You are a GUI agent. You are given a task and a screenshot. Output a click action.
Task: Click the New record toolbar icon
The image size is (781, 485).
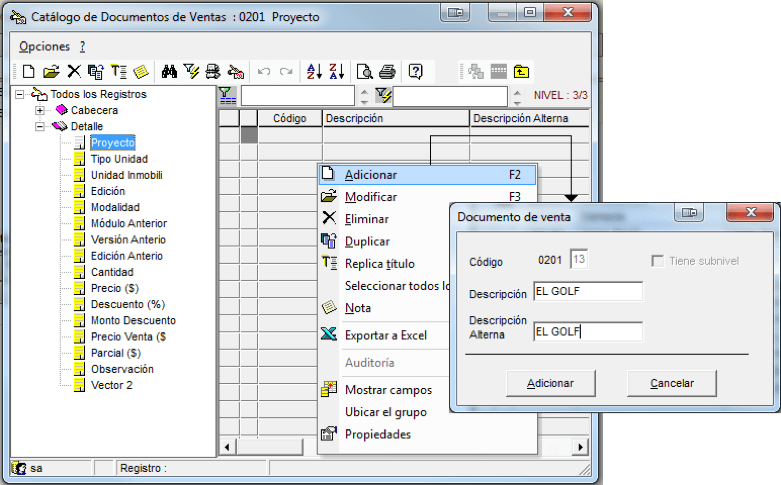(29, 72)
